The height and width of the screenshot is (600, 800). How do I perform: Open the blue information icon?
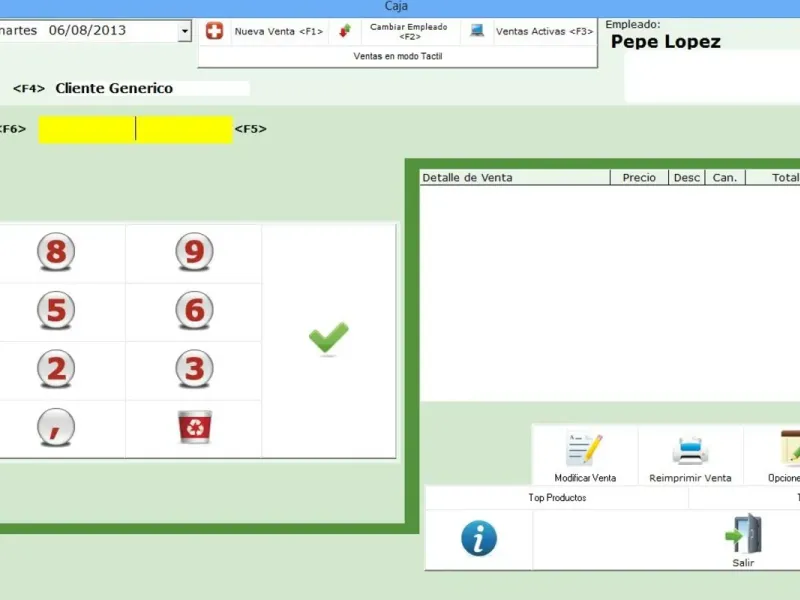(x=479, y=538)
